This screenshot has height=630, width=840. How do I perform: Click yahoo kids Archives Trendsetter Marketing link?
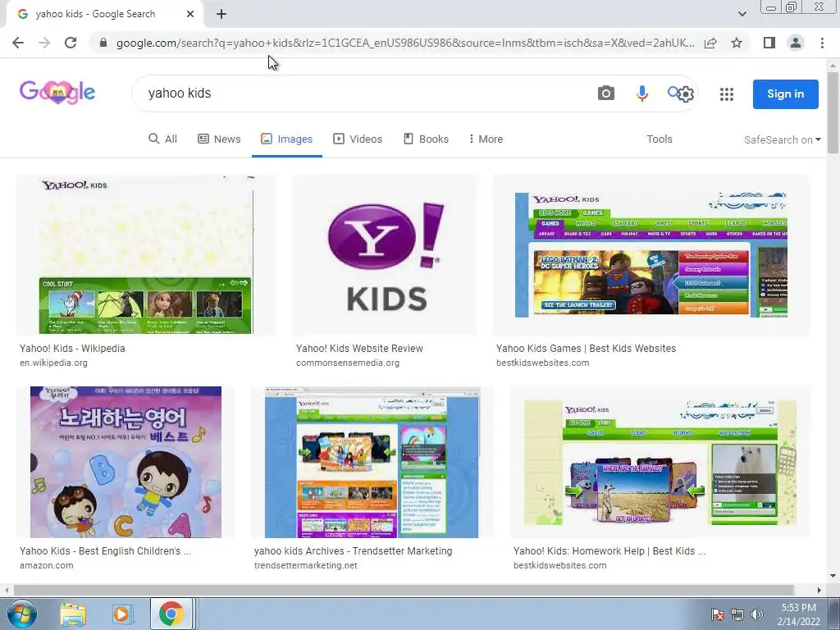pyautogui.click(x=353, y=550)
